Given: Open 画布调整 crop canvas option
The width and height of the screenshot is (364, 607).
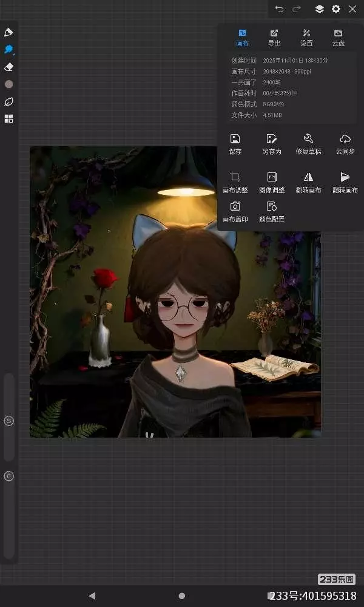Looking at the screenshot, I should click(x=235, y=183).
